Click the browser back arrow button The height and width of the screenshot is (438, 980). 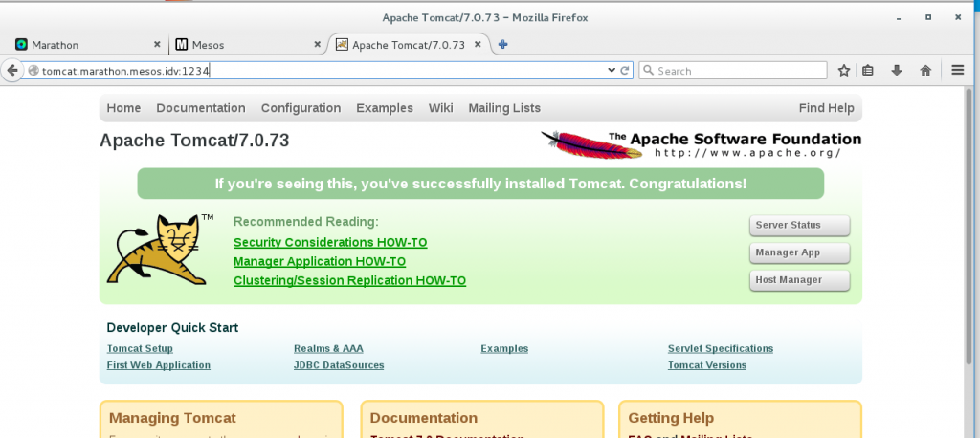pos(11,71)
